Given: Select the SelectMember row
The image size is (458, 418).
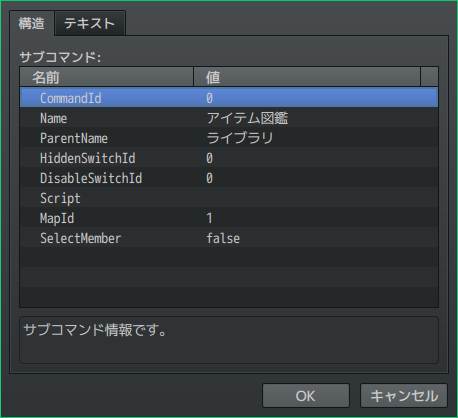Looking at the screenshot, I should point(229,237).
